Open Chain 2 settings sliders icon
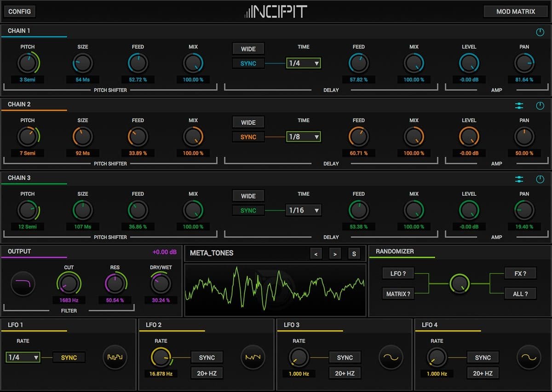The height and width of the screenshot is (392, 552). (x=519, y=106)
